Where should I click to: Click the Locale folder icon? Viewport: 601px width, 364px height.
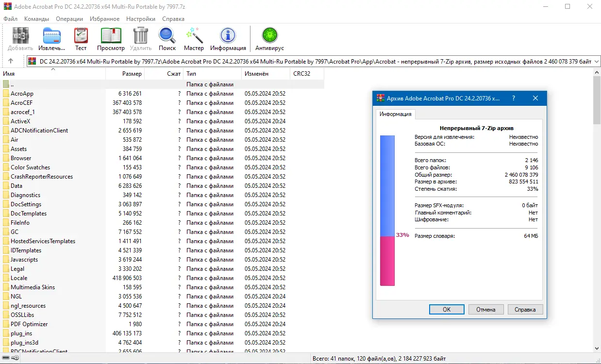[6, 278]
